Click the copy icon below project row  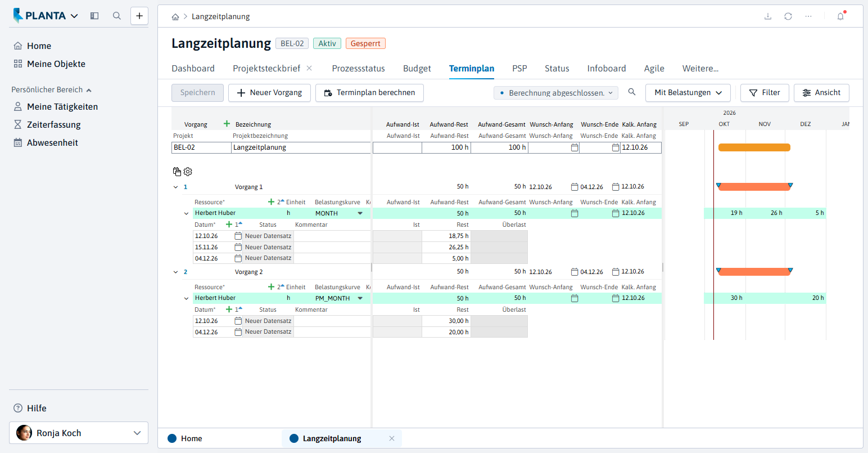(177, 172)
